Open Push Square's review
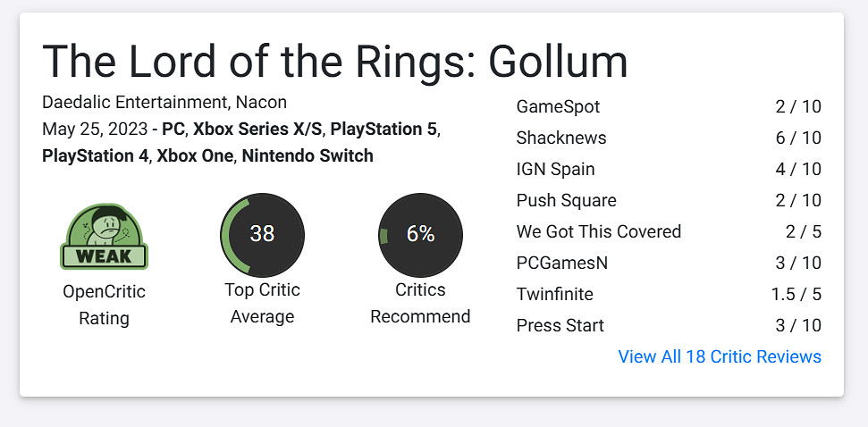 click(566, 201)
